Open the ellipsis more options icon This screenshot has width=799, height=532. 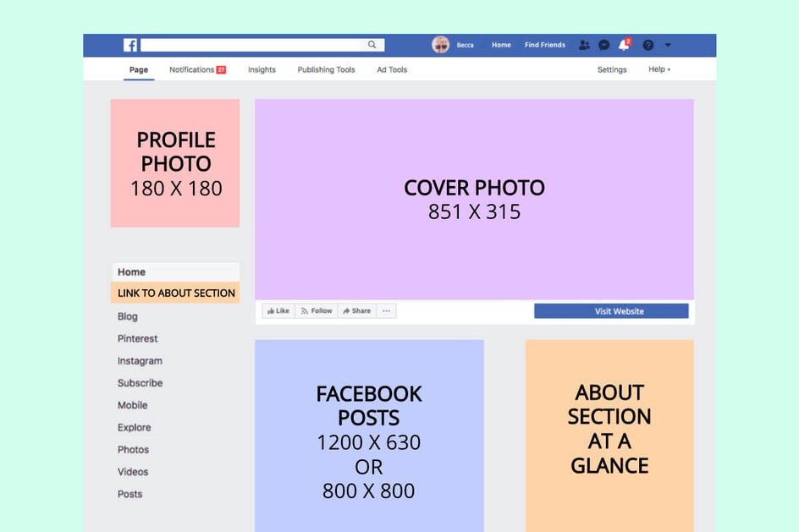tap(386, 310)
